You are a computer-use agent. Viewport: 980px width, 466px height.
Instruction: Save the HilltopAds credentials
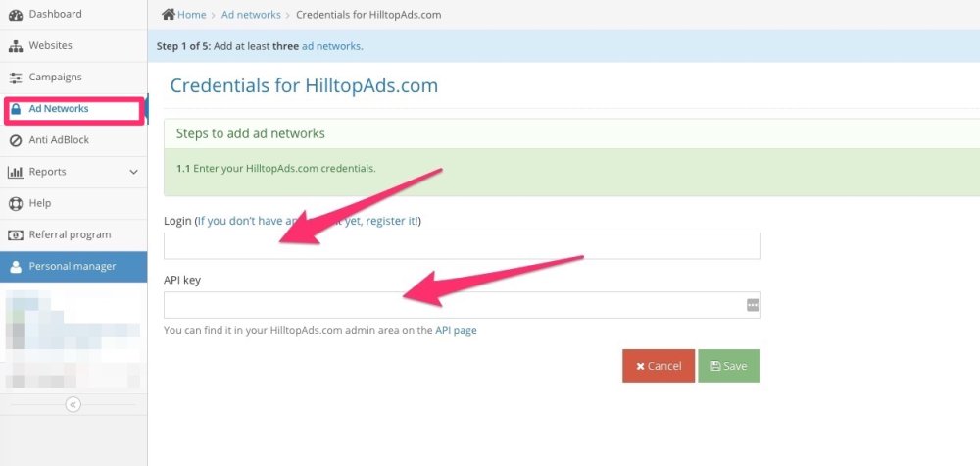729,366
